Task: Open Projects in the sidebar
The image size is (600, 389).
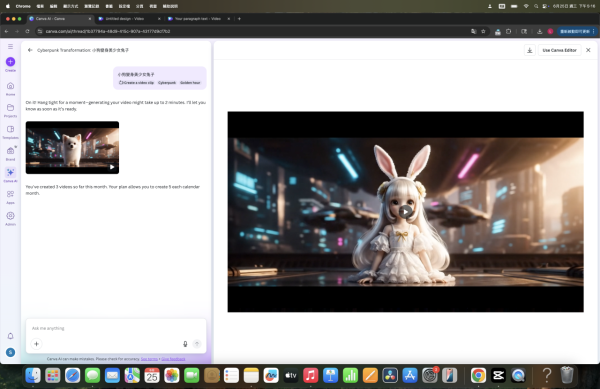Action: [x=10, y=110]
